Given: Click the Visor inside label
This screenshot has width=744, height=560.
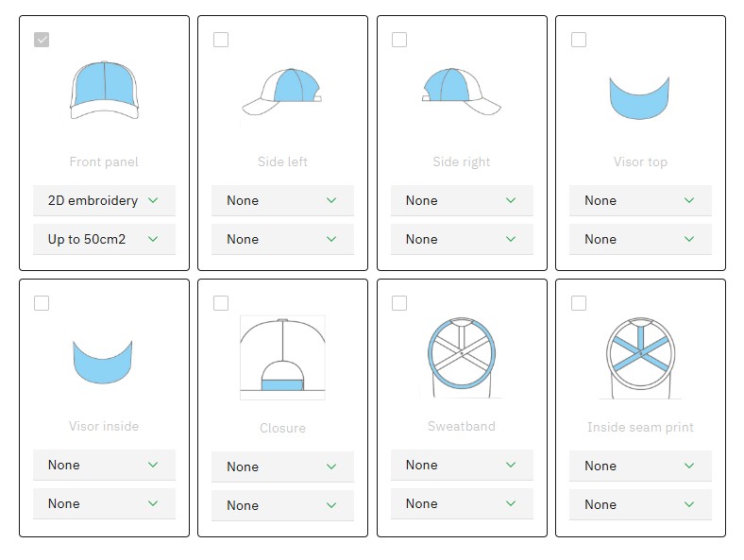Looking at the screenshot, I should (x=104, y=426).
